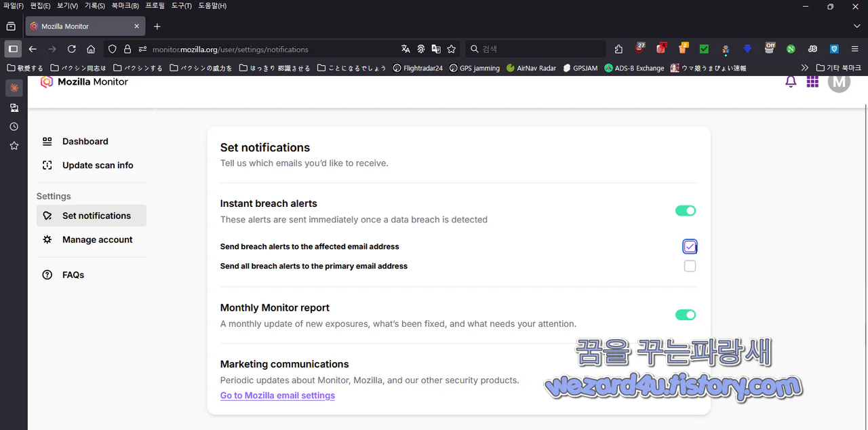Open history in the Firefox sidebar
This screenshot has height=430, width=868.
(x=14, y=127)
